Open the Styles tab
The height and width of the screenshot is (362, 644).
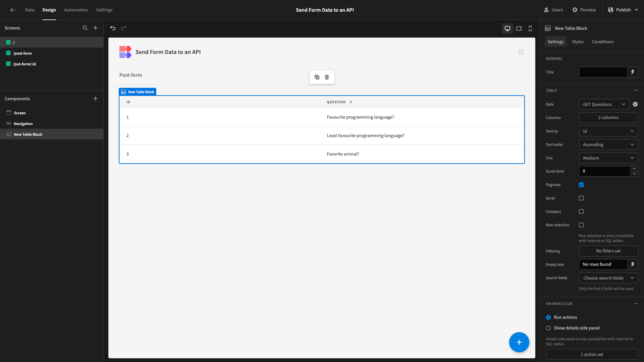[x=578, y=42]
